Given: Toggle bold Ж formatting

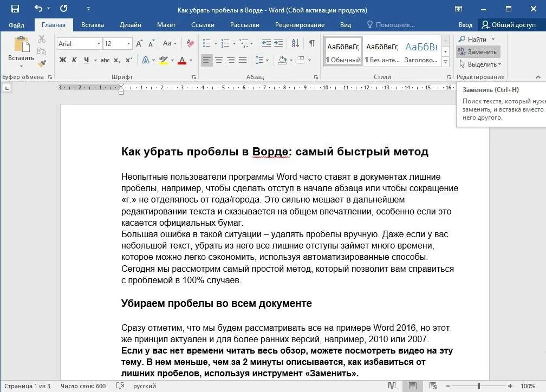Looking at the screenshot, I should tap(63, 60).
